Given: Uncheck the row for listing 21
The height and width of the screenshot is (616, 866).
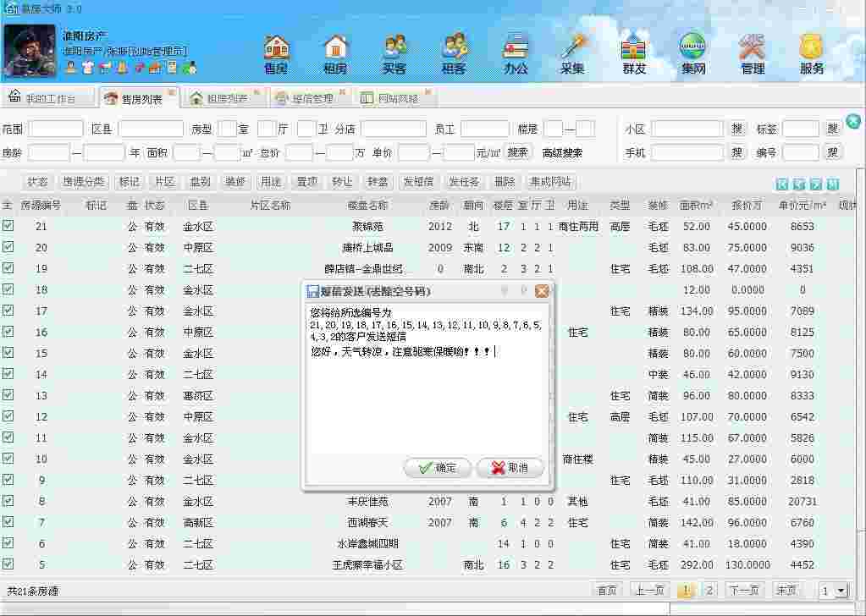Looking at the screenshot, I should pos(8,226).
